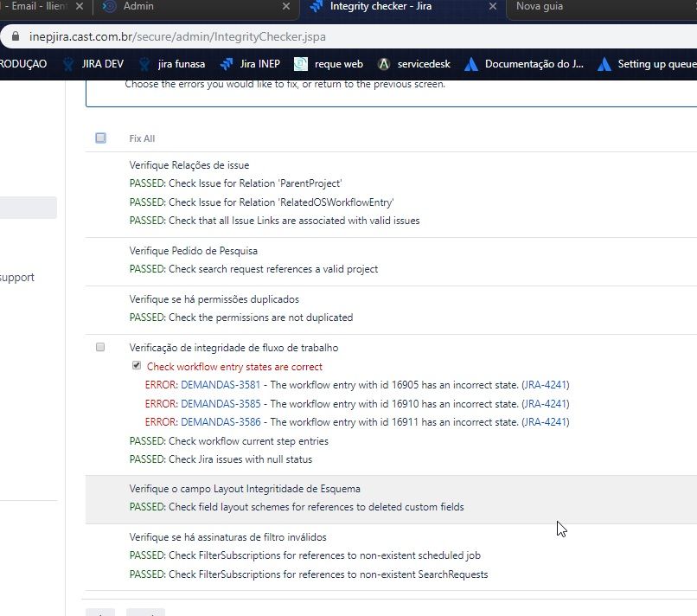Open JRA-4241 link on DEMANDAS-3581 row
This screenshot has width=697, height=616.
tap(545, 385)
